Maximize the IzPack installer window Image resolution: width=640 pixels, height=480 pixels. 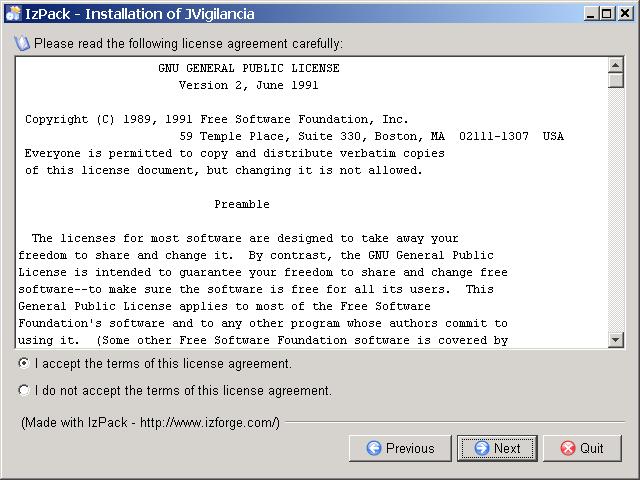[x=607, y=14]
